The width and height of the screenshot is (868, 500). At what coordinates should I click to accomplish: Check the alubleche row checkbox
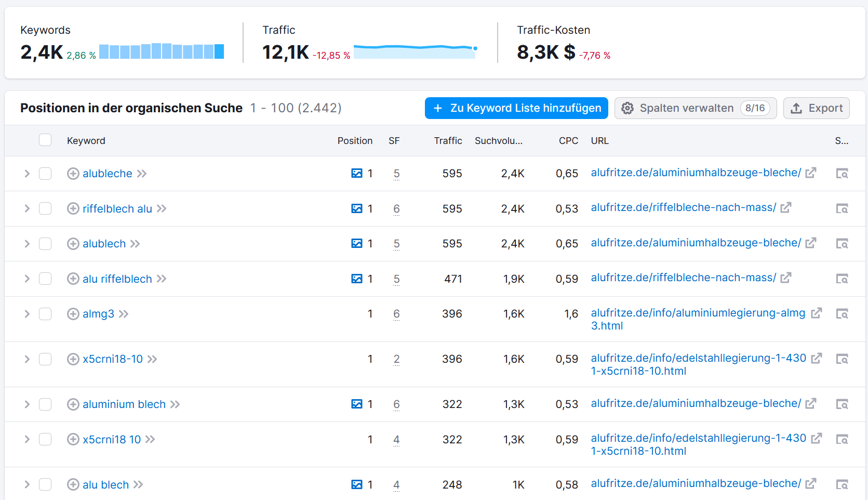pos(45,174)
